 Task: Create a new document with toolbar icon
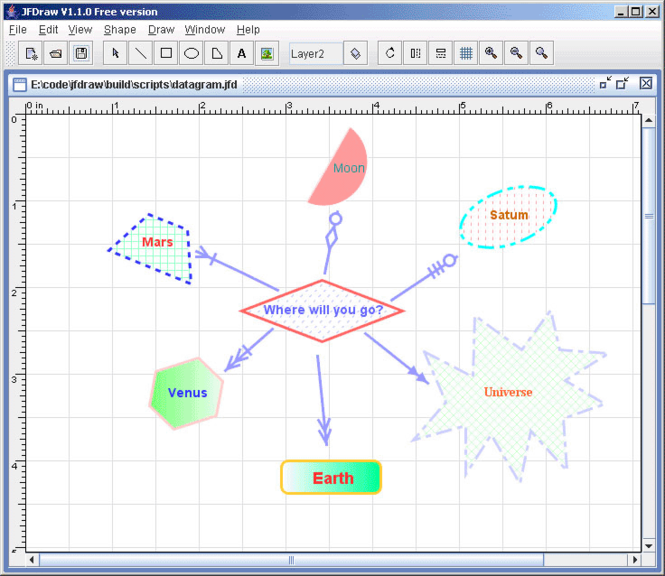tap(31, 53)
